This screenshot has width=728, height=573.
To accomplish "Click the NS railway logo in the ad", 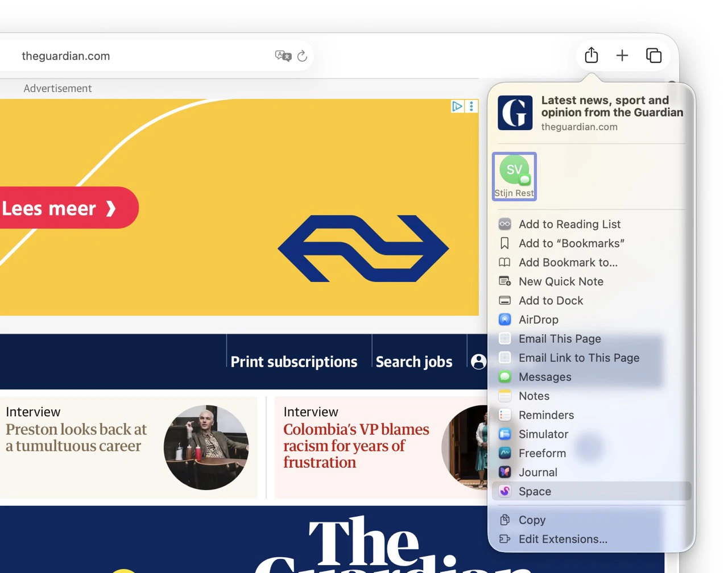I will click(x=363, y=248).
